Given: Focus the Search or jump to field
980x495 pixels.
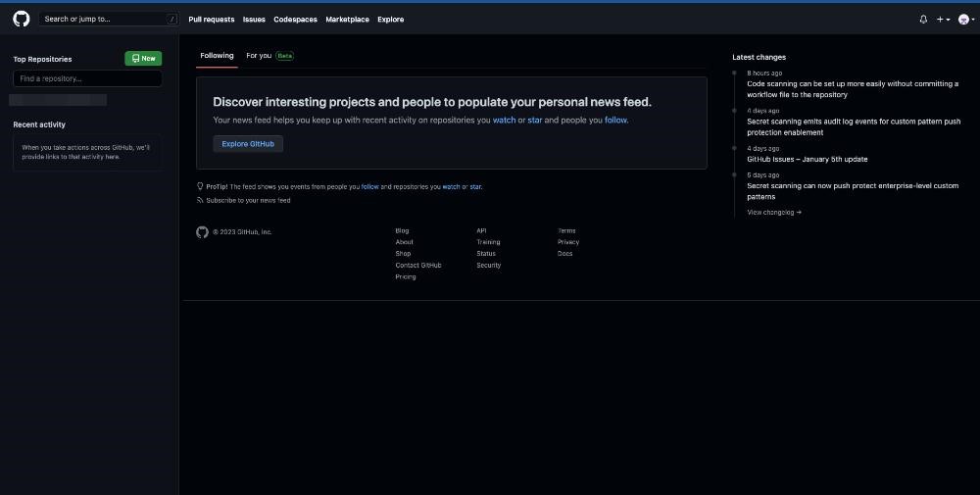Looking at the screenshot, I should [109, 19].
